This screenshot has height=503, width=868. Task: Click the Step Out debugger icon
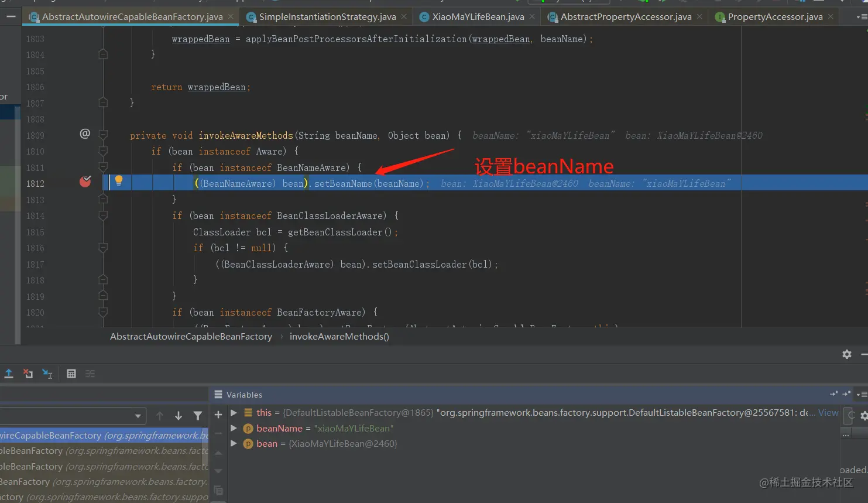click(x=9, y=374)
